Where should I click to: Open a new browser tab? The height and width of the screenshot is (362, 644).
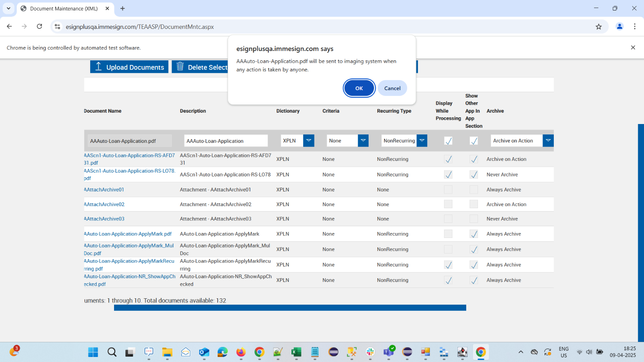tap(122, 8)
